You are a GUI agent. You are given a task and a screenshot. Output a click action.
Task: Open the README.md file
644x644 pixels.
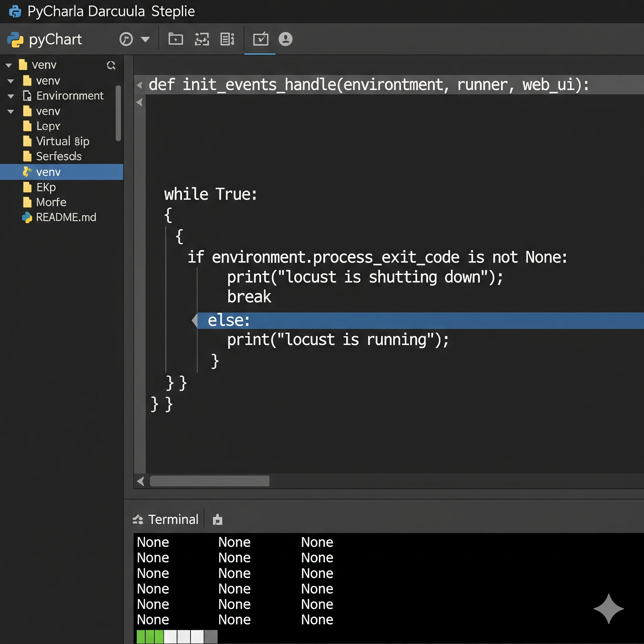point(66,217)
